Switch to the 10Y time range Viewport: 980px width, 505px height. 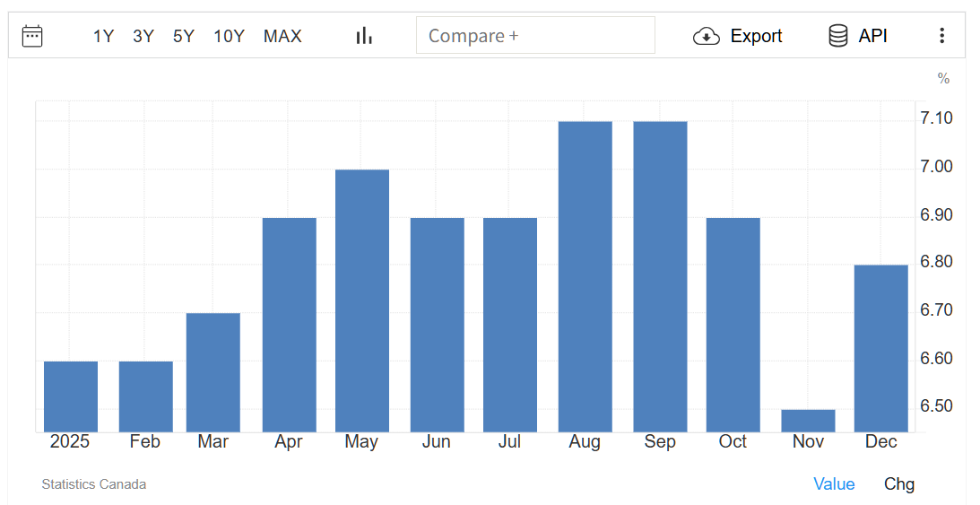coord(229,36)
